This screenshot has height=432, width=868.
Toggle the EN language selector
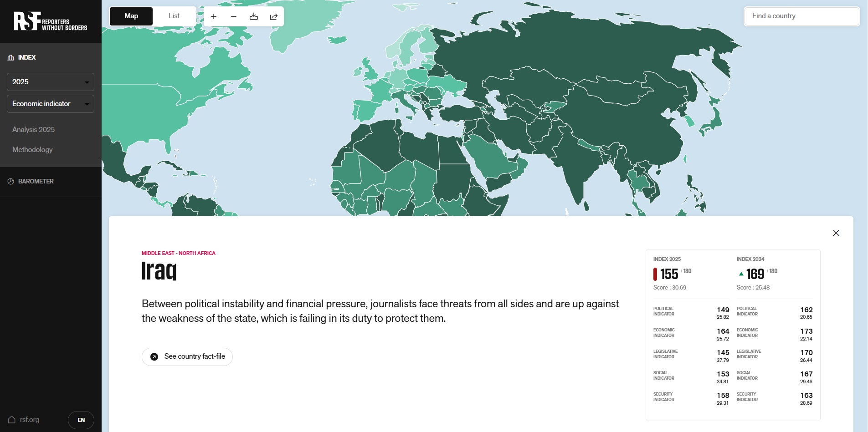81,420
